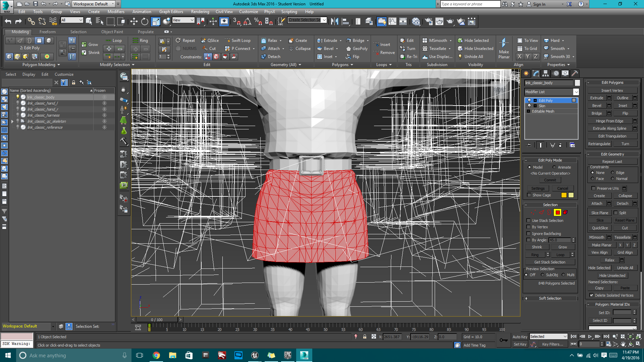This screenshot has width=644, height=362.
Task: Click the red subobject selection color swatch
Action: (x=557, y=212)
